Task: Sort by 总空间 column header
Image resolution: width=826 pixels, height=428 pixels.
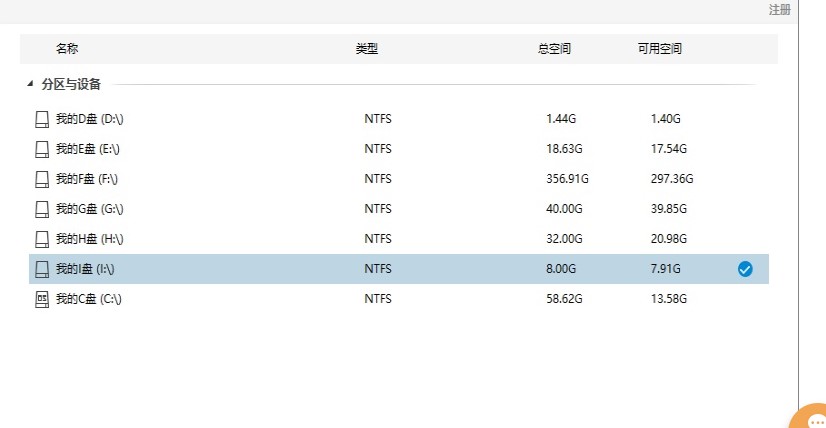Action: 554,49
